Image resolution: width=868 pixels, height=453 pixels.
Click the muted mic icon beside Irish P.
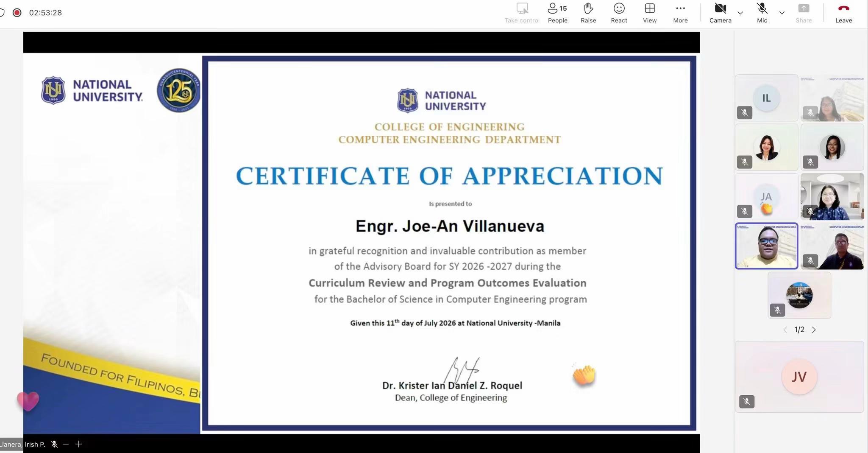click(x=54, y=444)
